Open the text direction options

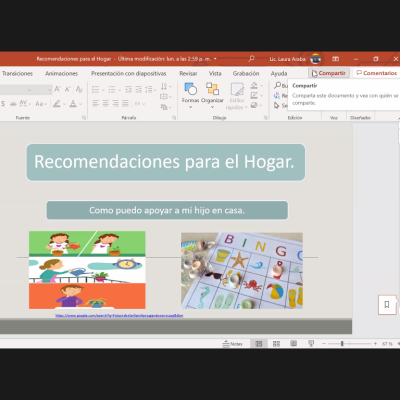click(166, 87)
